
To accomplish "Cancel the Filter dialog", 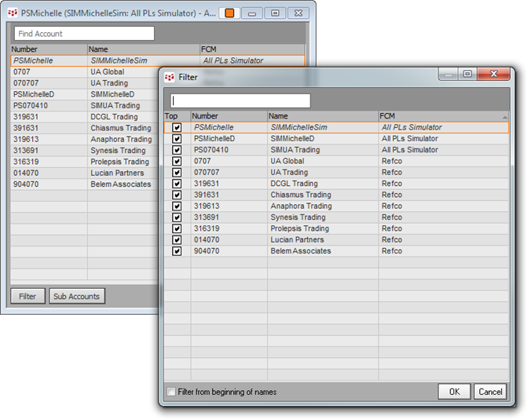I will [x=489, y=392].
